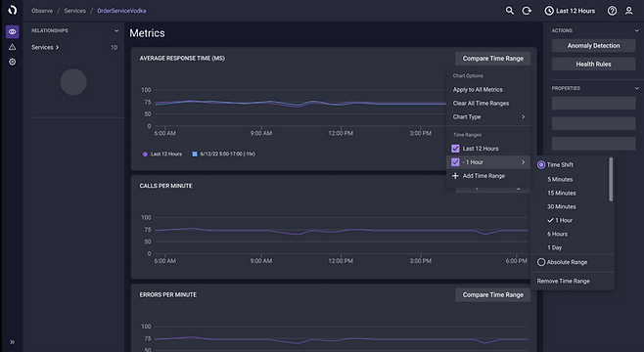644x352 pixels.
Task: Open Health Rules action
Action: [593, 64]
